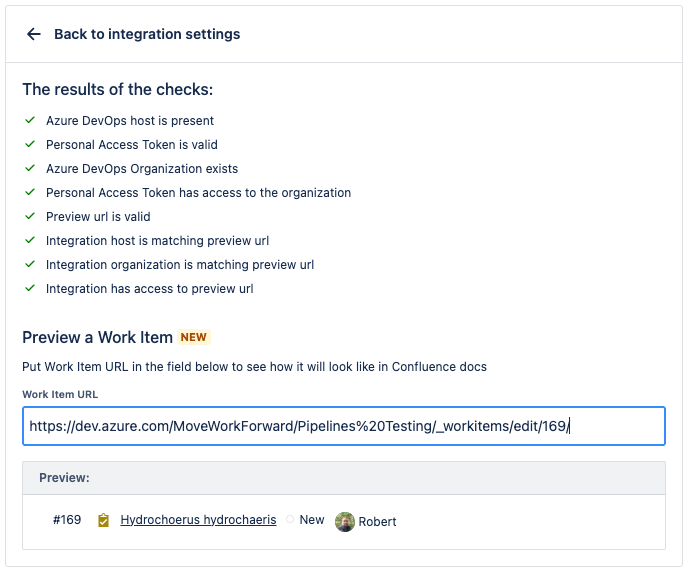Click the back arrow icon
Viewport: 689px width, 572px height.
click(x=34, y=34)
